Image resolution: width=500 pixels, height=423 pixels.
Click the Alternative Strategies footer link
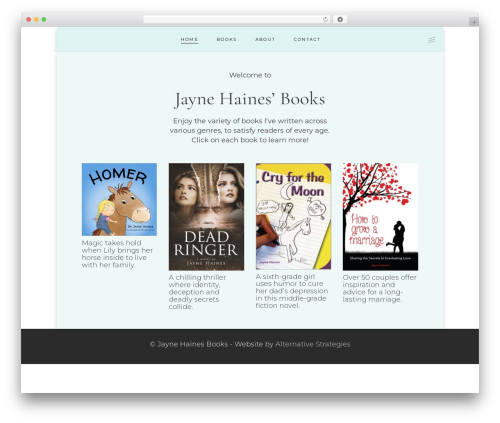[313, 344]
